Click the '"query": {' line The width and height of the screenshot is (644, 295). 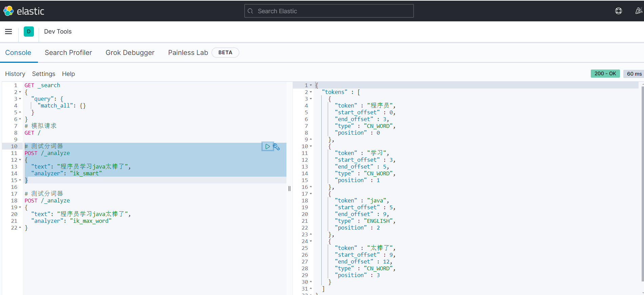tap(47, 99)
